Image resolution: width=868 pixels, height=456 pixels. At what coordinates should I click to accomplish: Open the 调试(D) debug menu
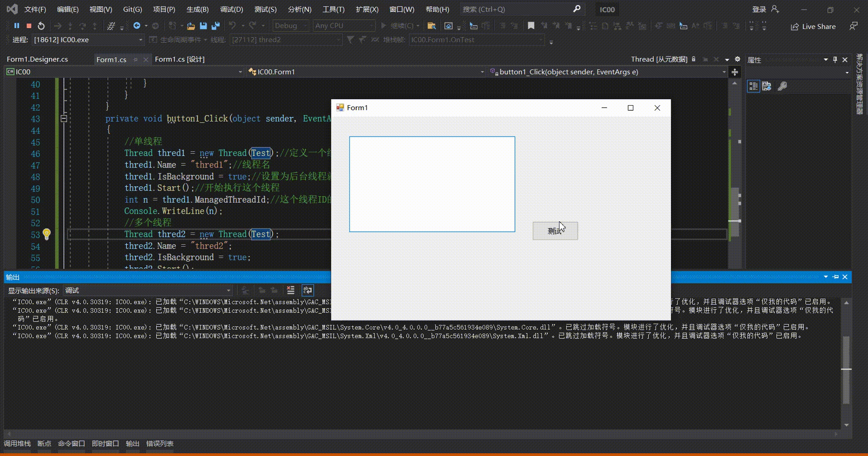pos(231,9)
